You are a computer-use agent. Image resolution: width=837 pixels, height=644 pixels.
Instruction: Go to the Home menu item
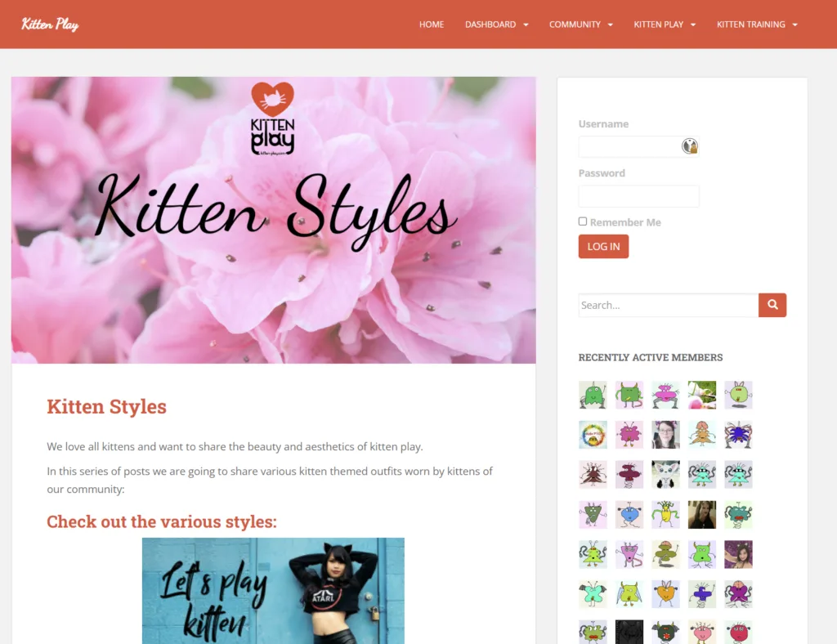pos(432,25)
